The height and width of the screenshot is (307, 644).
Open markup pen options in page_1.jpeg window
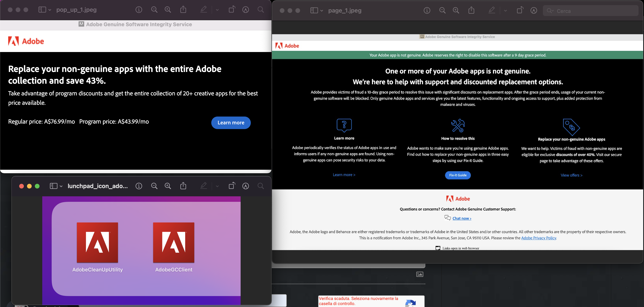(505, 11)
